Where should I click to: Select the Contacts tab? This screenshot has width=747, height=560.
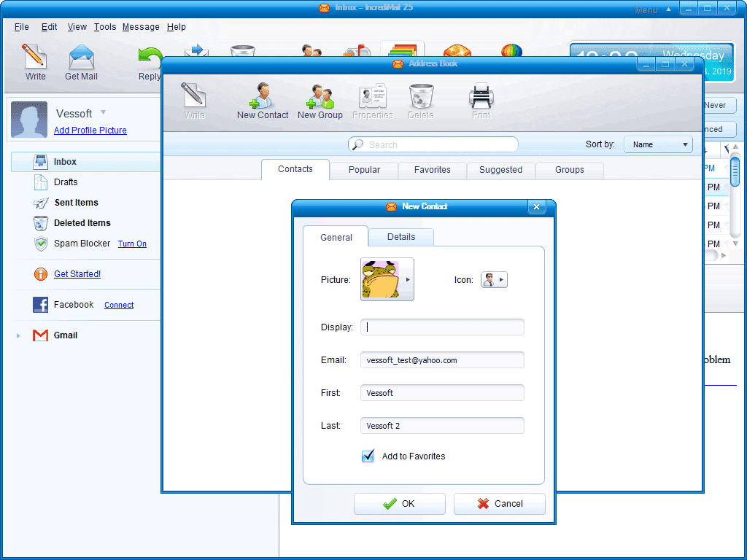coord(295,169)
